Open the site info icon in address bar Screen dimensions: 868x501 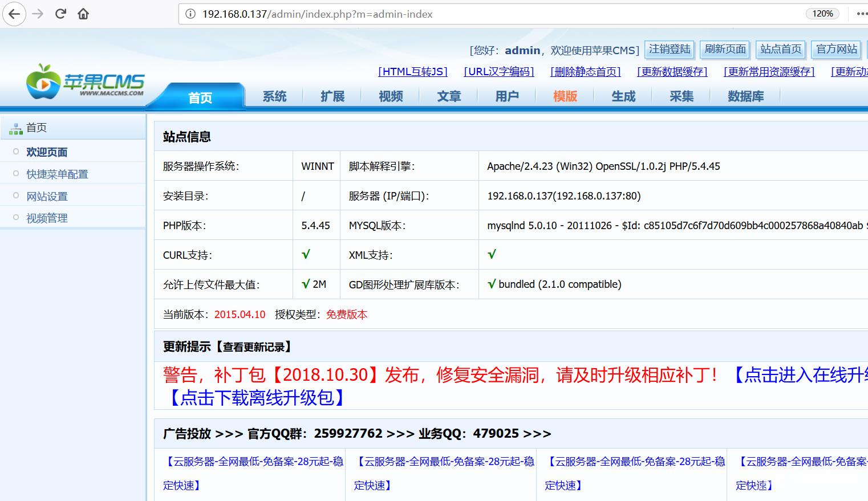click(x=190, y=14)
